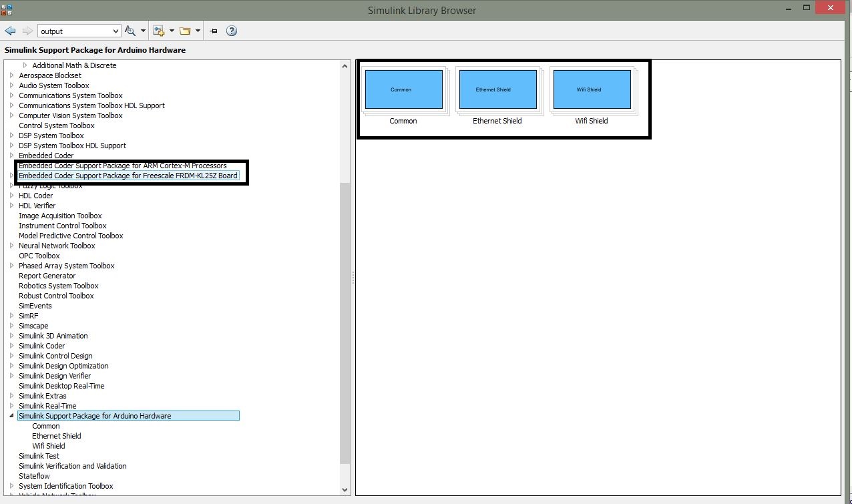
Task: Open the Wifi Shield library block thumbnail
Action: tap(592, 89)
